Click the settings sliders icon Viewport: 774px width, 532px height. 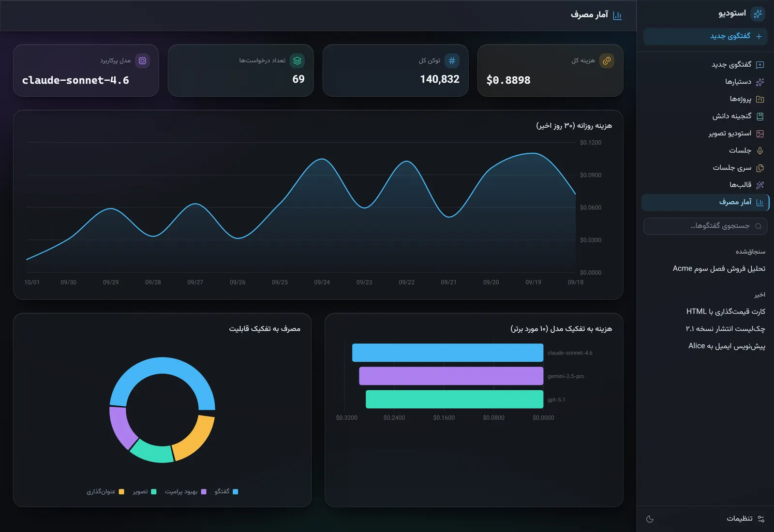click(x=761, y=519)
